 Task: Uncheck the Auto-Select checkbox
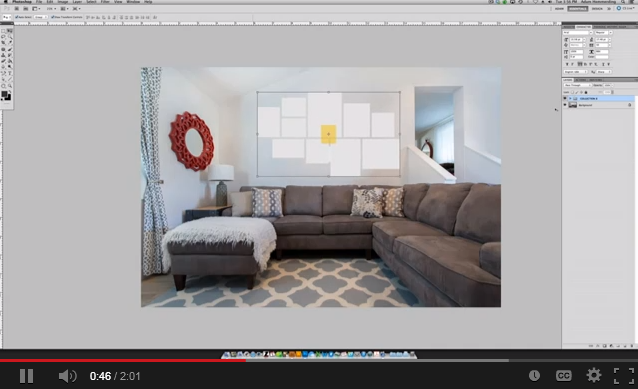pos(17,17)
